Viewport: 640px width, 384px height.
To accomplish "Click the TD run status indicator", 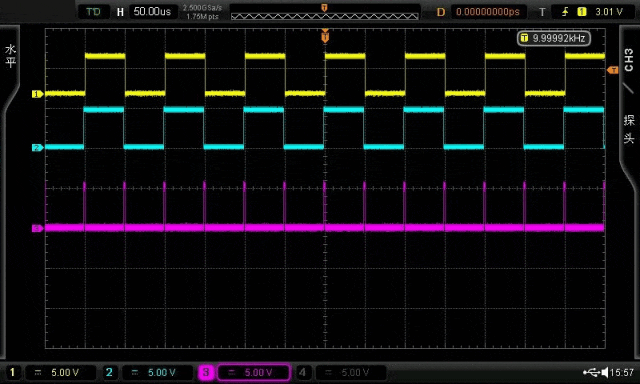I will tap(93, 12).
